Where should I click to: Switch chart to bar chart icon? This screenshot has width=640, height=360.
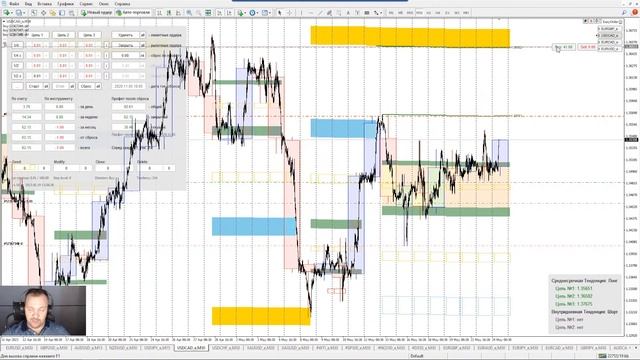160,13
